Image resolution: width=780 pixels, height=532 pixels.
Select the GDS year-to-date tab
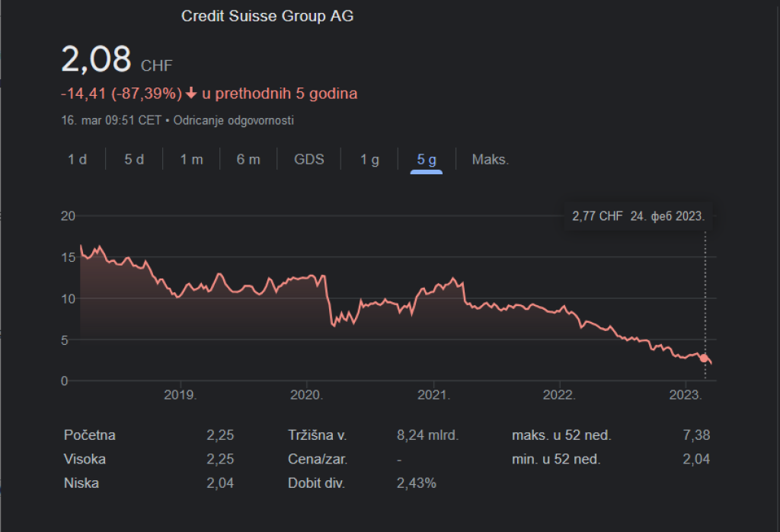coord(309,159)
